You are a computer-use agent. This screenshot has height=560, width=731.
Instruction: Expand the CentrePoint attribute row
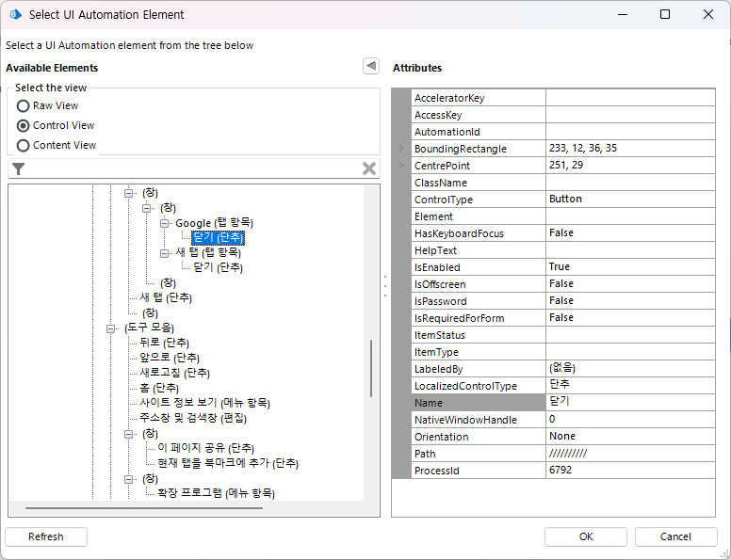click(400, 166)
